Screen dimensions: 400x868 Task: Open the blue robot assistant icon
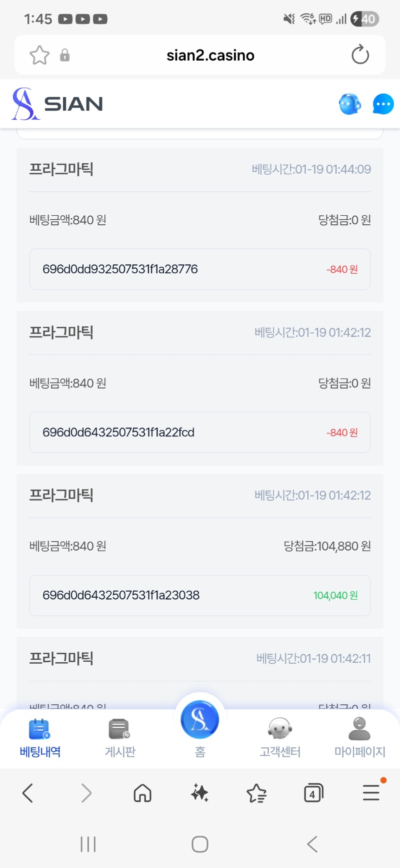point(349,104)
